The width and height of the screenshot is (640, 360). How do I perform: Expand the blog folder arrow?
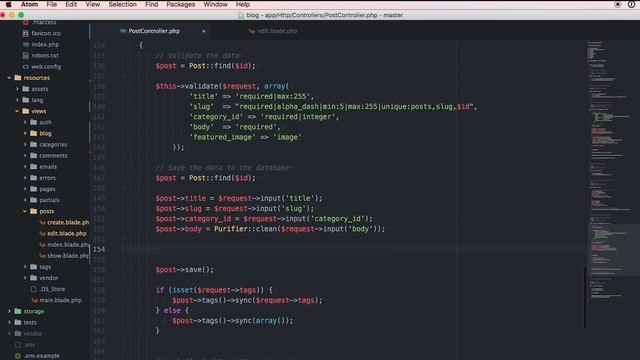click(x=25, y=133)
